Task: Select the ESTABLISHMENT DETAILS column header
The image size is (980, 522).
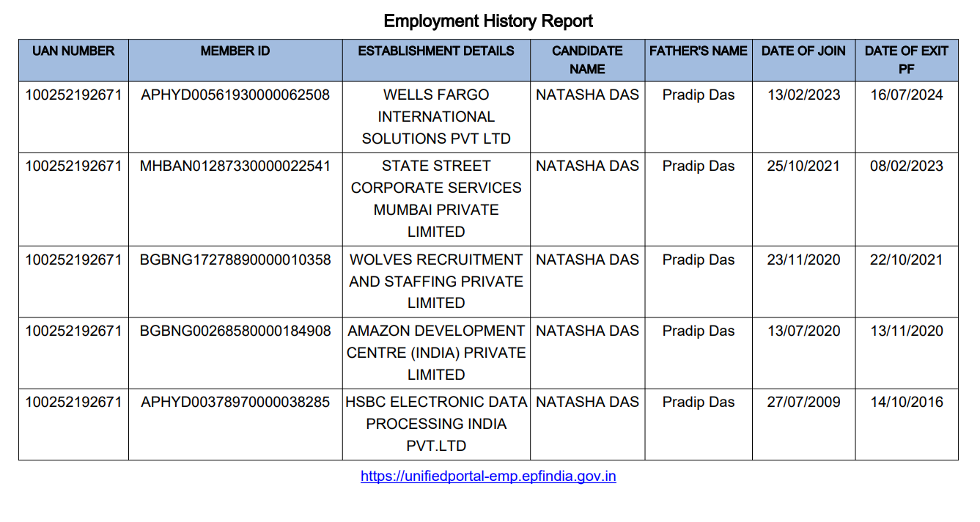Action: tap(436, 51)
